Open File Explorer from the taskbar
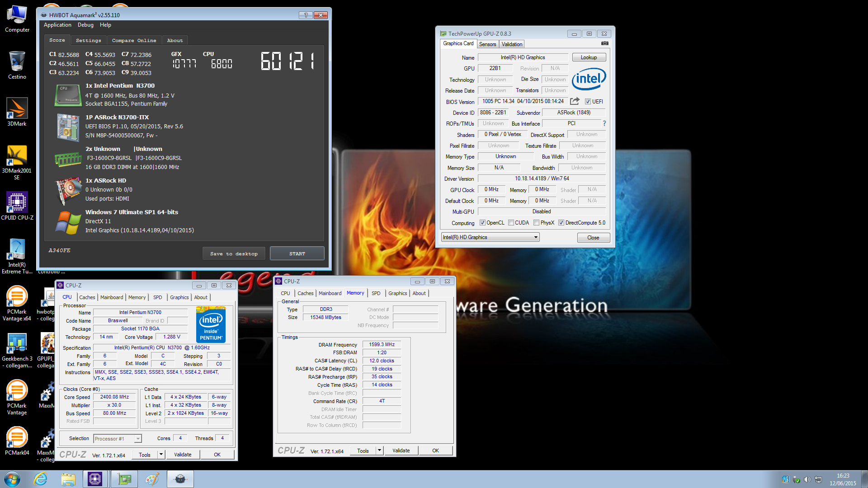 click(x=68, y=479)
